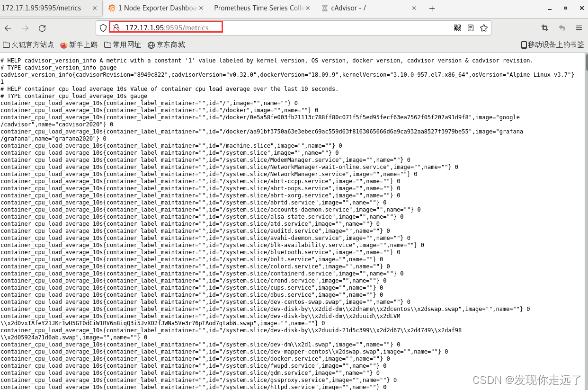Click the fwupd.service metric line

coord(193,366)
